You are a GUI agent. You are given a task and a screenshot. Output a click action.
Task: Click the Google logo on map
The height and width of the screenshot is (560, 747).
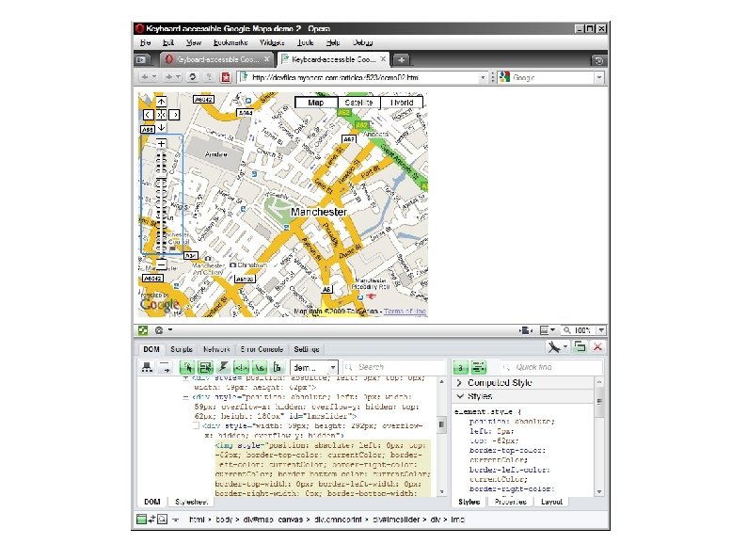point(160,305)
